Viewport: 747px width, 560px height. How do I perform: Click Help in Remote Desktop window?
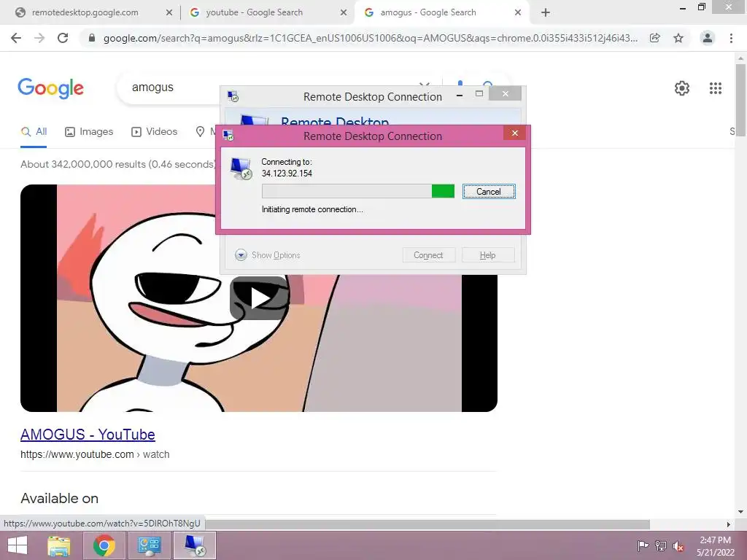pyautogui.click(x=488, y=255)
